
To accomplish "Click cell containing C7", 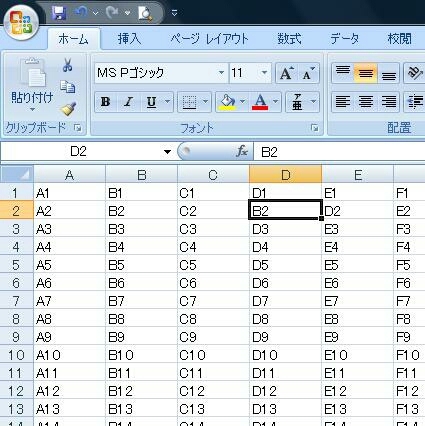I will [213, 301].
